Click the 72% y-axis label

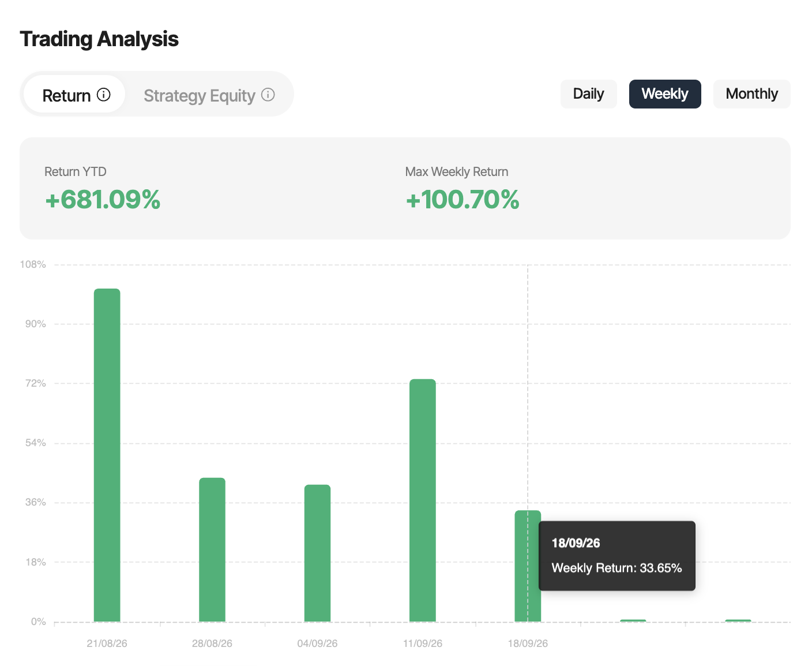pos(35,383)
